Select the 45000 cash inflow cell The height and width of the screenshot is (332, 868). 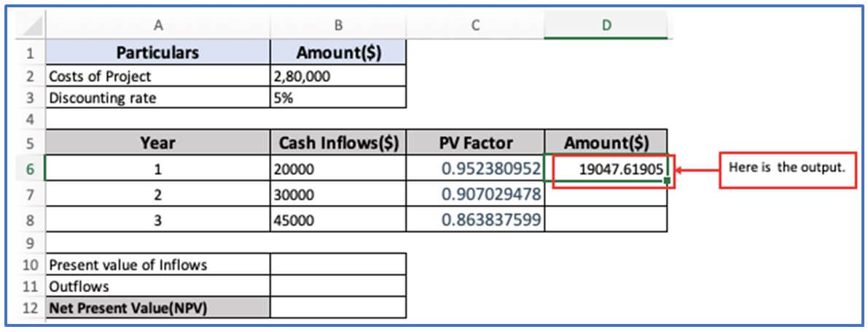338,220
